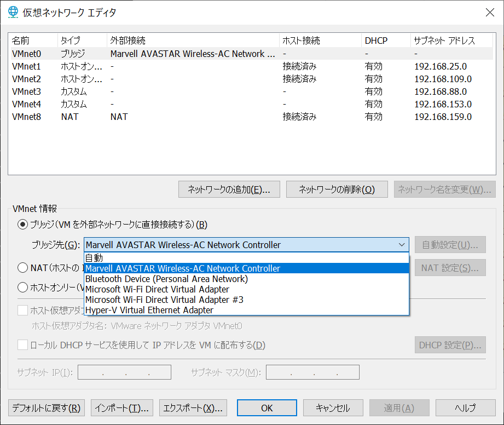Click the 外部接続 column header
Screen dimensions: 504x425
[x=193, y=40]
